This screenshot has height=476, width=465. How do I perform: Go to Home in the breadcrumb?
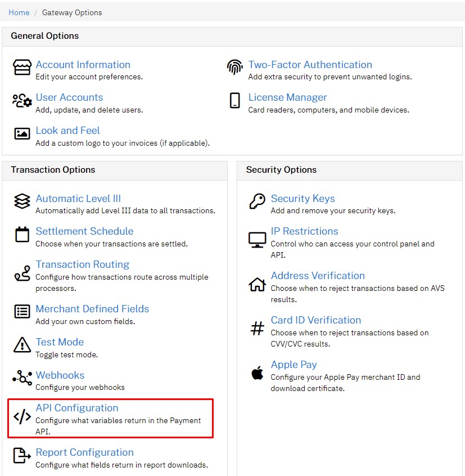click(19, 12)
